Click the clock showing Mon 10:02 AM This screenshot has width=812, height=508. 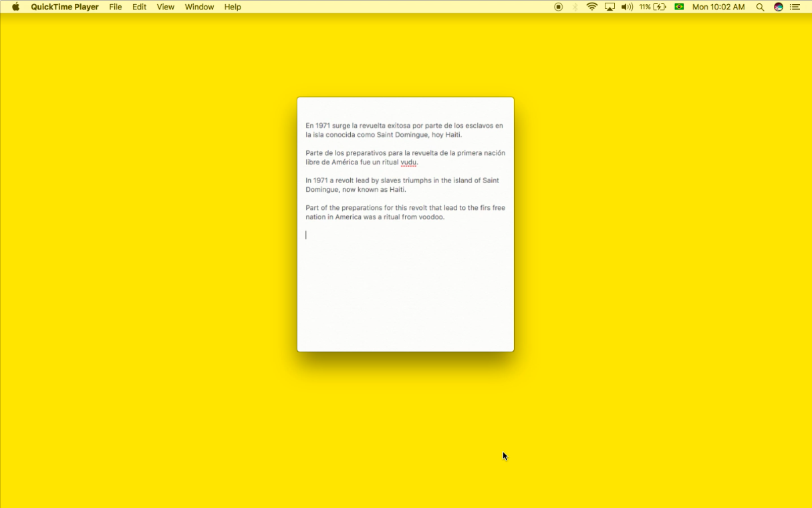point(718,7)
